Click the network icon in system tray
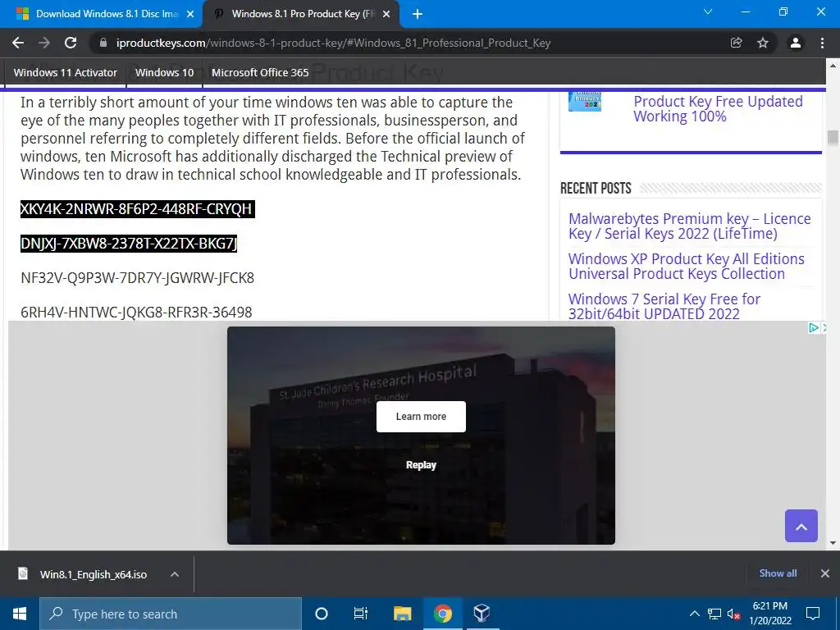Image resolution: width=840 pixels, height=630 pixels. [714, 614]
